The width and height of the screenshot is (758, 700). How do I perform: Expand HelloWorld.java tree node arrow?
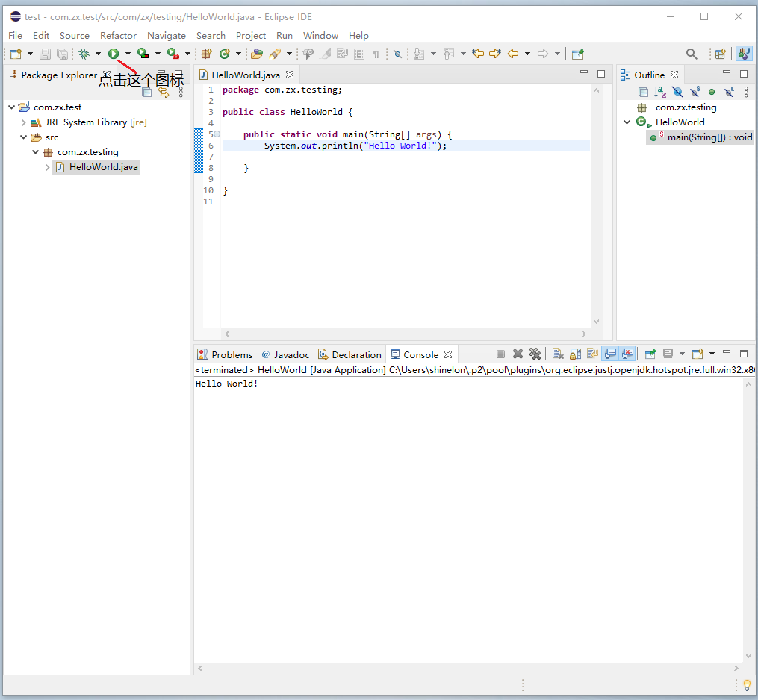[x=47, y=167]
